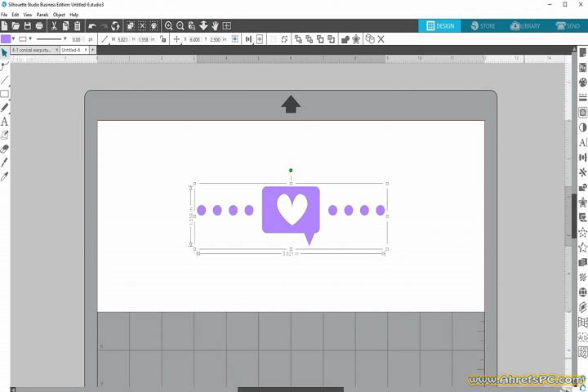Open the SEND view
The image size is (588, 392).
(568, 26)
